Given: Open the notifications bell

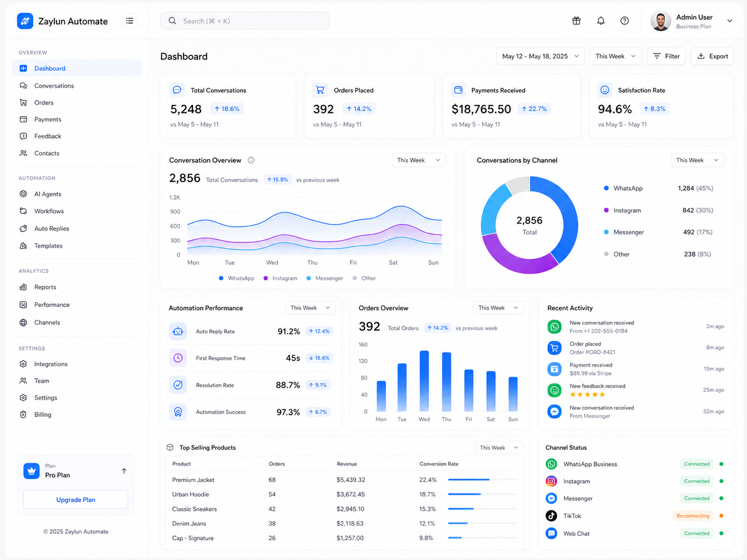Looking at the screenshot, I should click(x=600, y=21).
